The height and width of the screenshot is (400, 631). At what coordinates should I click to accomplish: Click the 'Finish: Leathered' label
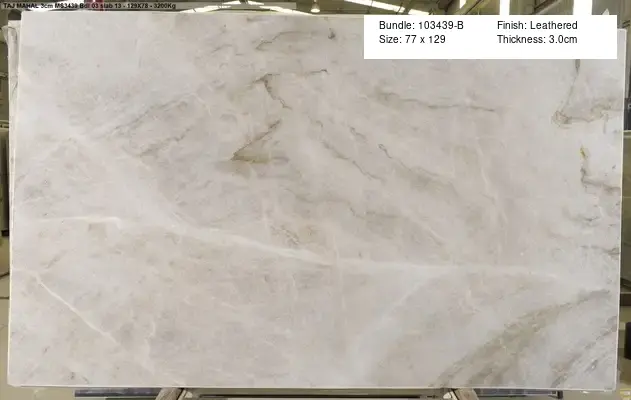point(537,24)
